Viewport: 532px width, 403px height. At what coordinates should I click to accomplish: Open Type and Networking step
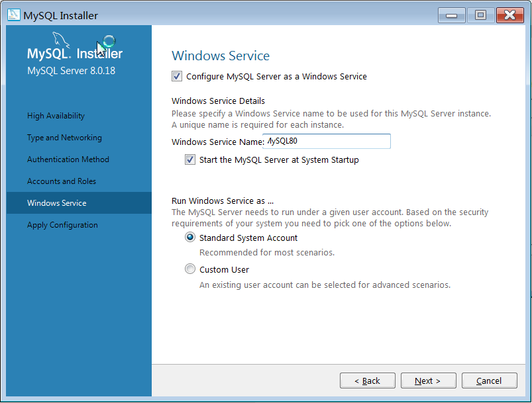coord(64,138)
